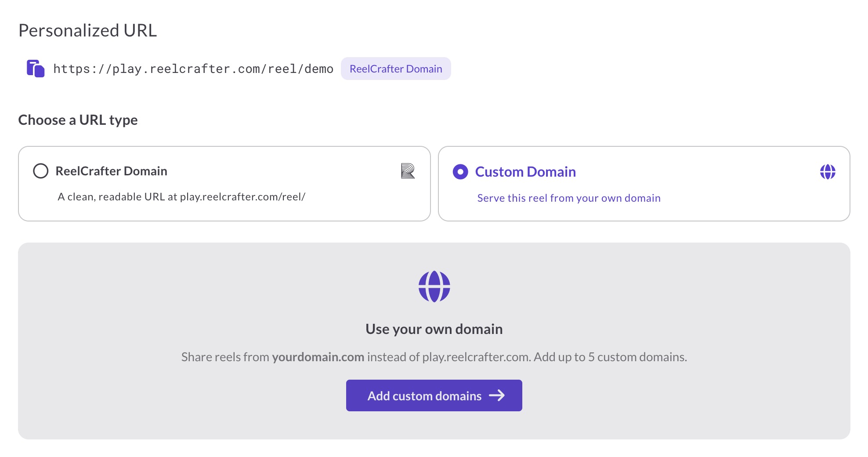Select the ReelCrafter Domain radio button

[41, 171]
